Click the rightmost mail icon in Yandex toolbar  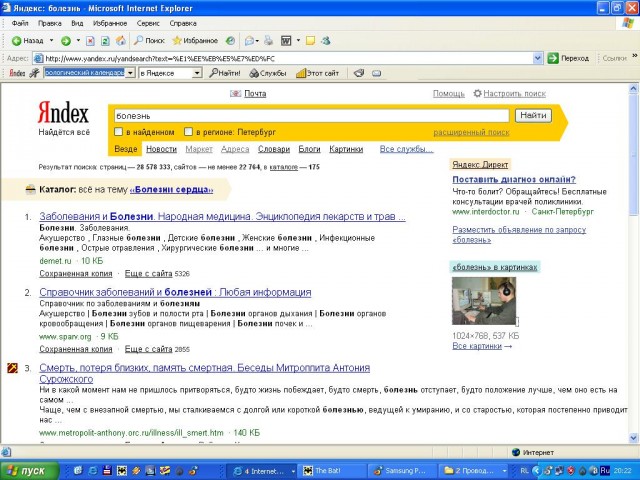376,73
